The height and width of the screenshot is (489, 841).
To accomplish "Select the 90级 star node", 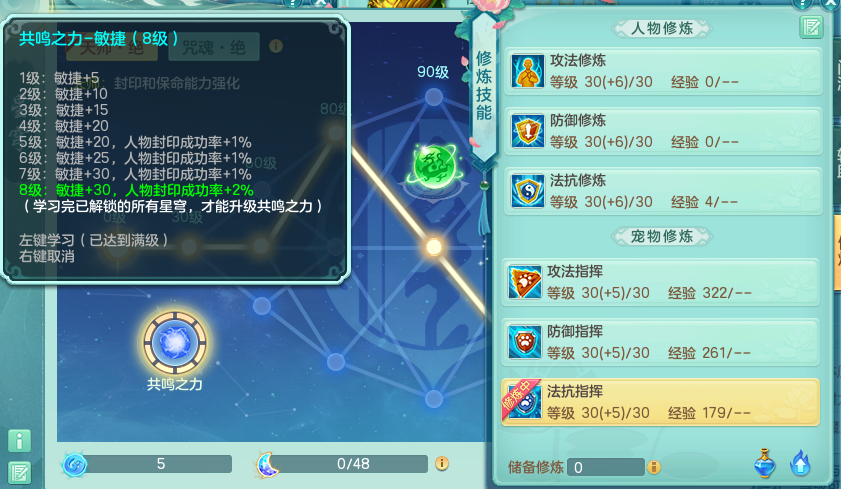I will click(x=433, y=97).
